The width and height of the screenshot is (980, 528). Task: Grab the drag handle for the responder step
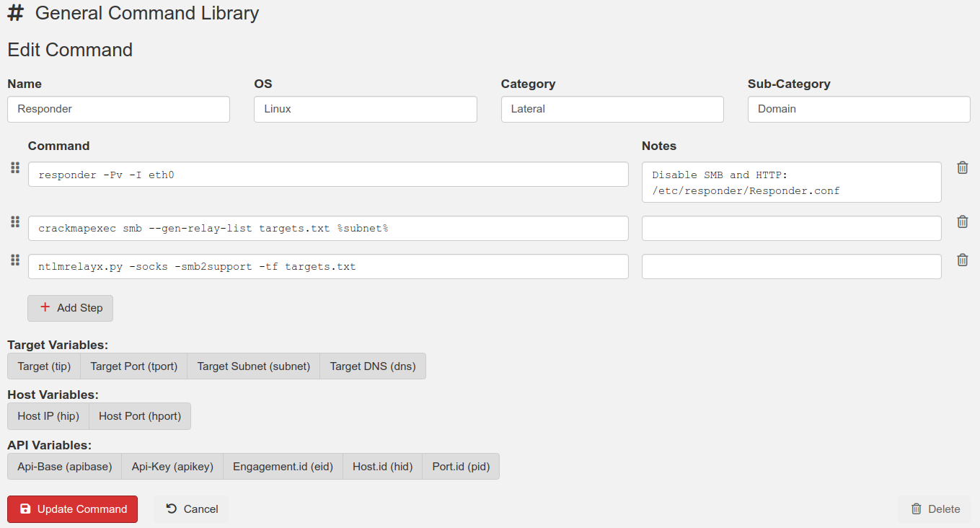[x=14, y=168]
